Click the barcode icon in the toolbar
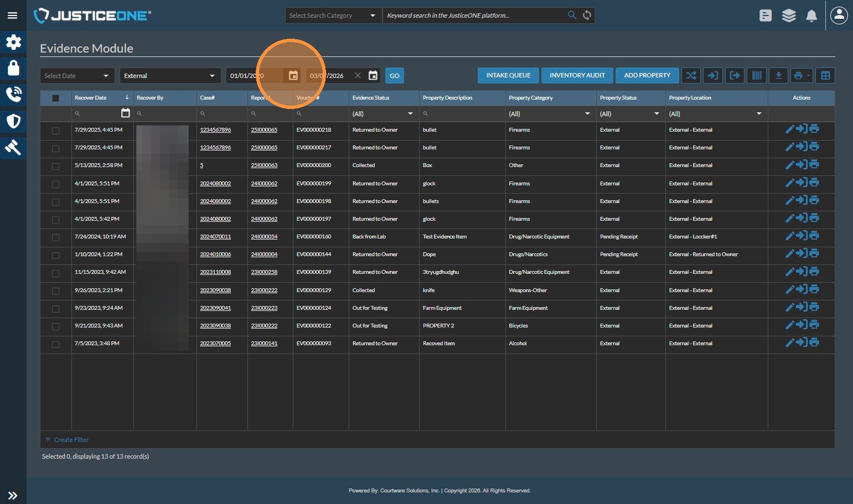853x504 pixels. pyautogui.click(x=756, y=76)
